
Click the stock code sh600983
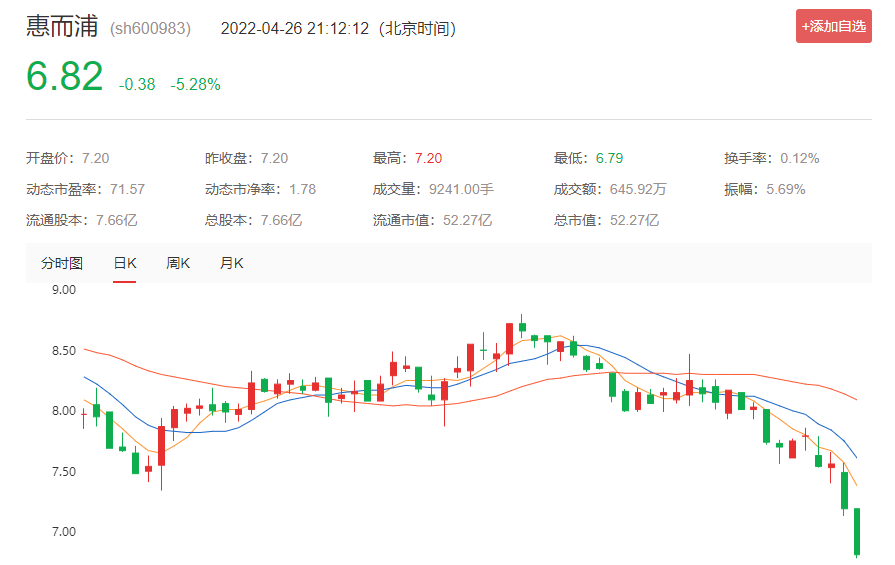pos(149,29)
